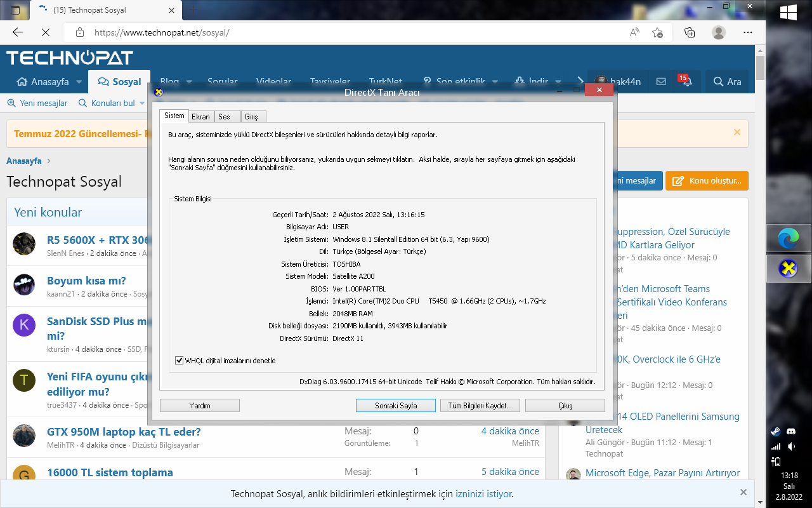Click the address bar URL field
Image resolution: width=812 pixels, height=508 pixels.
[355, 32]
